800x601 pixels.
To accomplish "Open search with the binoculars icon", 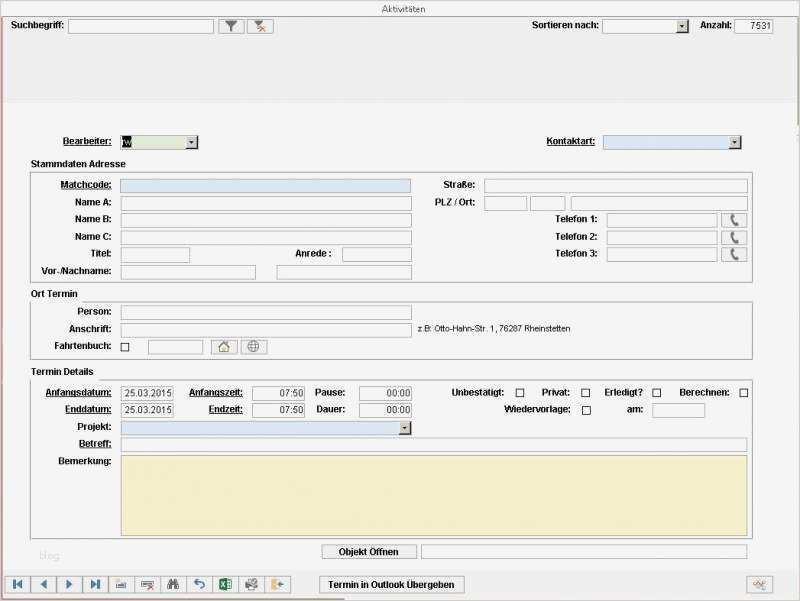I will point(172,583).
